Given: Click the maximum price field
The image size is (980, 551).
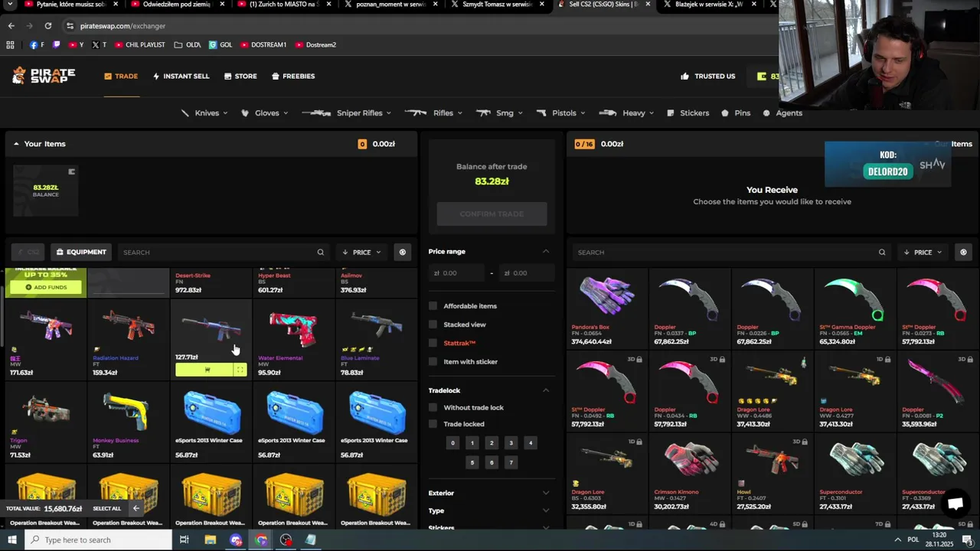Looking at the screenshot, I should click(526, 273).
